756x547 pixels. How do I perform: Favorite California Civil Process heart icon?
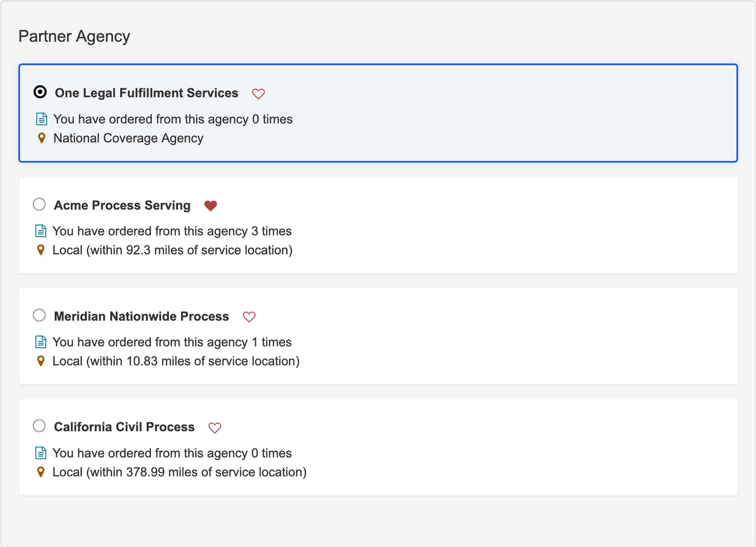point(215,428)
